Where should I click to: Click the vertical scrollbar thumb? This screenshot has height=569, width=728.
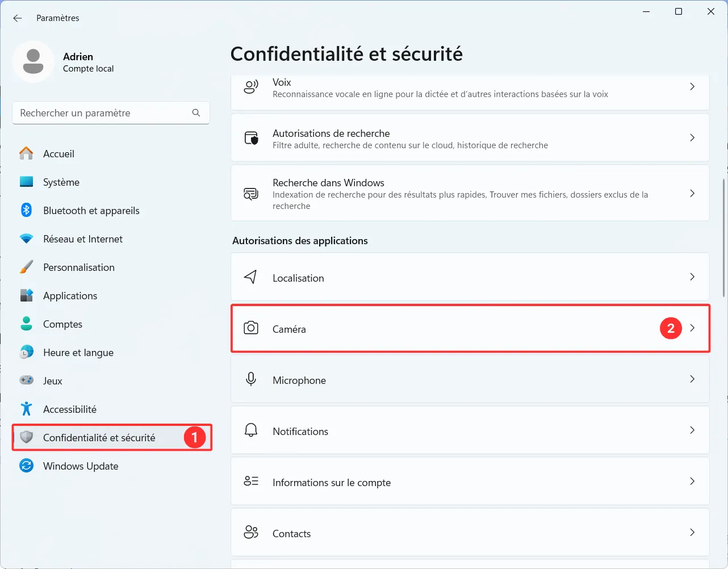(724, 237)
